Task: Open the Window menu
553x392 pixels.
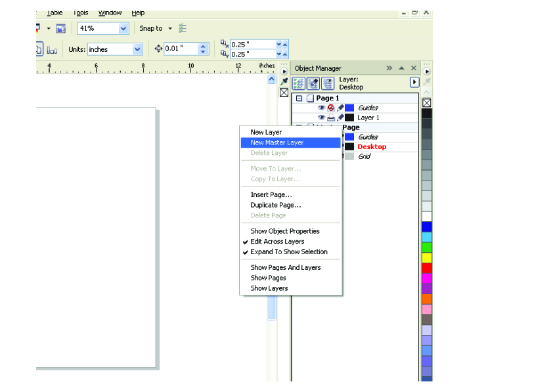Action: click(x=110, y=12)
